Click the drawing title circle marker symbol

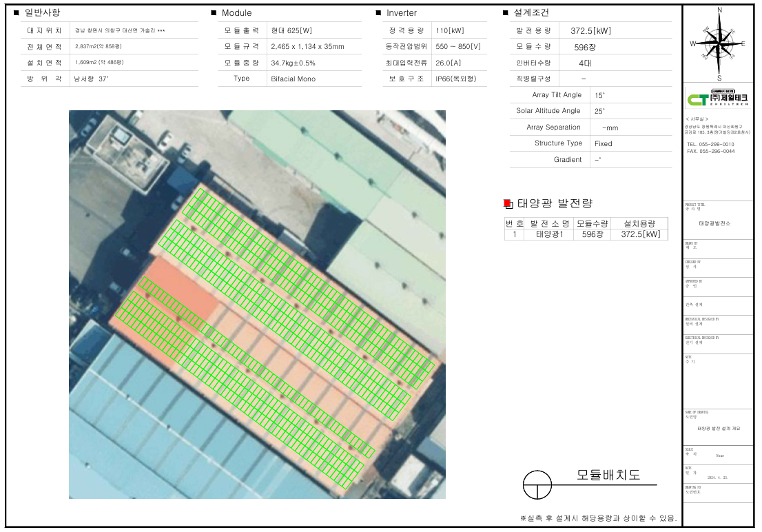(x=537, y=485)
